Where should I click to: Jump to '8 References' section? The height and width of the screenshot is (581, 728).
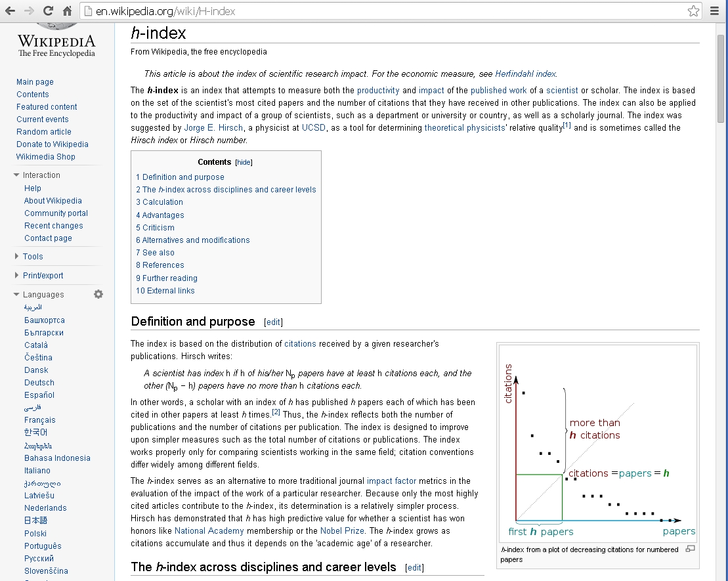[160, 265]
